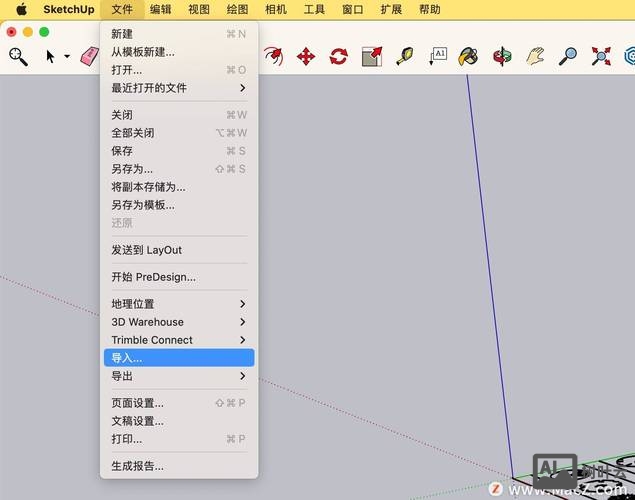This screenshot has width=635, height=500.
Task: Select the Move tool with four arrows
Action: click(x=306, y=56)
